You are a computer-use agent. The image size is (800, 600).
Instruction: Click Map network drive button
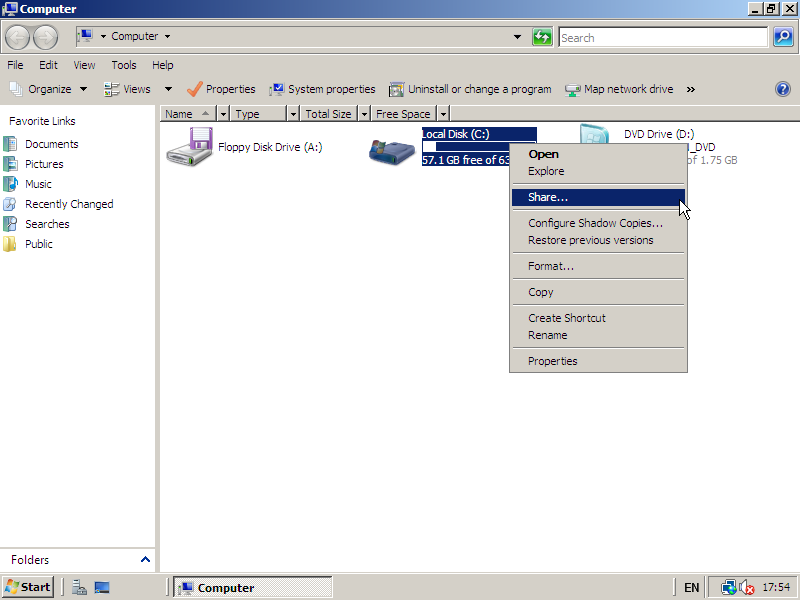pos(619,89)
